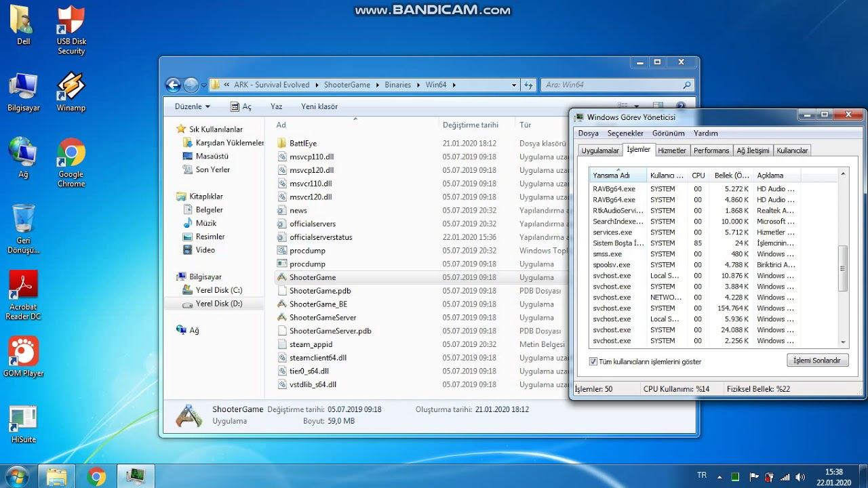The image size is (868, 488).
Task: Click the Explorer back navigation arrow
Action: 174,85
